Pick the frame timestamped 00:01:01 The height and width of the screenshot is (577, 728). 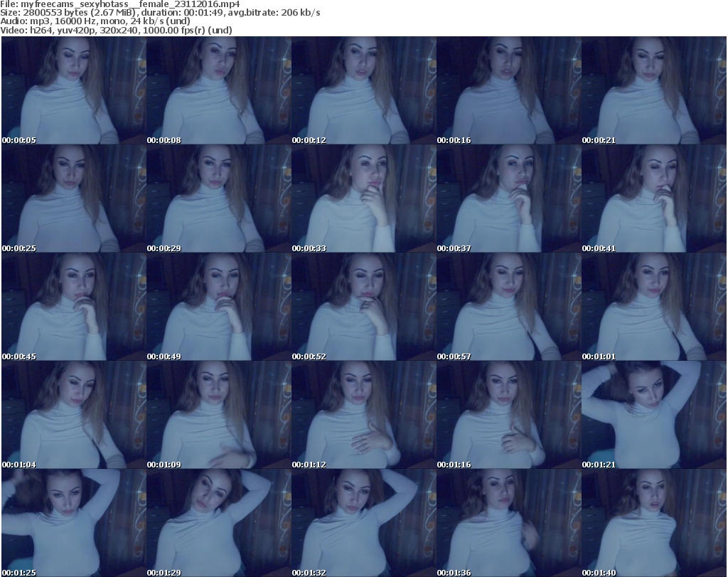click(654, 307)
